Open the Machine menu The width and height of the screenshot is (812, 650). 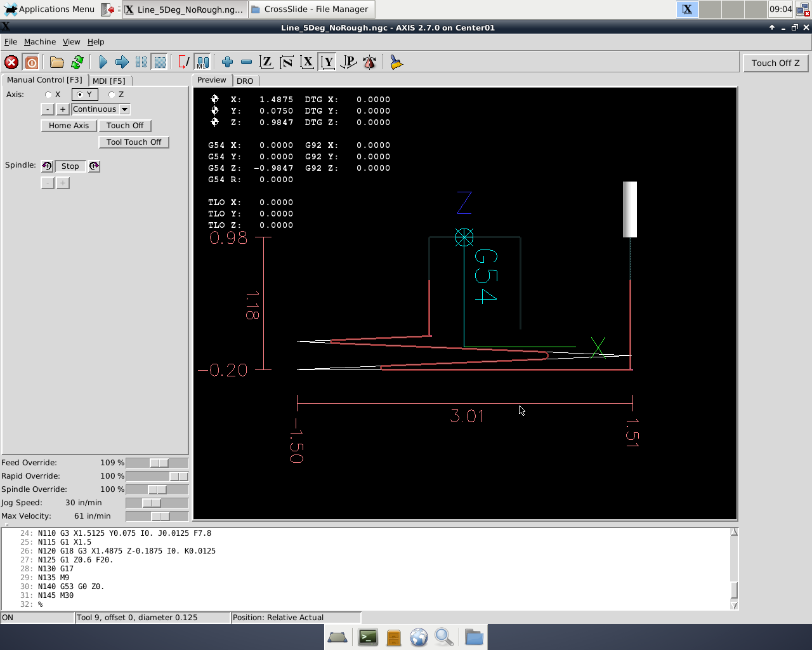(40, 41)
